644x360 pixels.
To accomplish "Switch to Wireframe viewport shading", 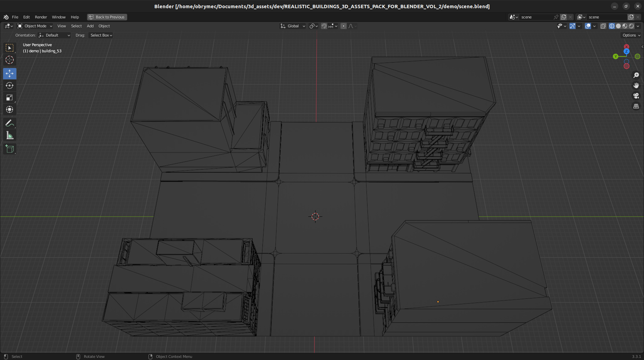I will pyautogui.click(x=612, y=26).
